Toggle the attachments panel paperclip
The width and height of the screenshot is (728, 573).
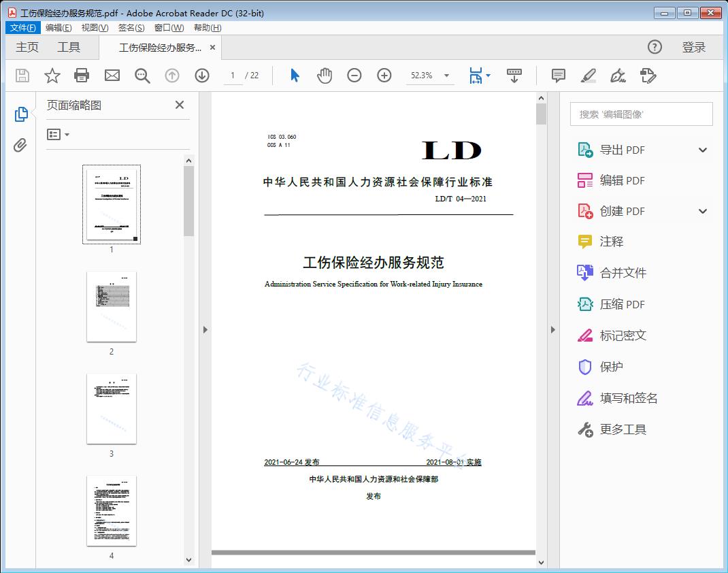(x=20, y=145)
